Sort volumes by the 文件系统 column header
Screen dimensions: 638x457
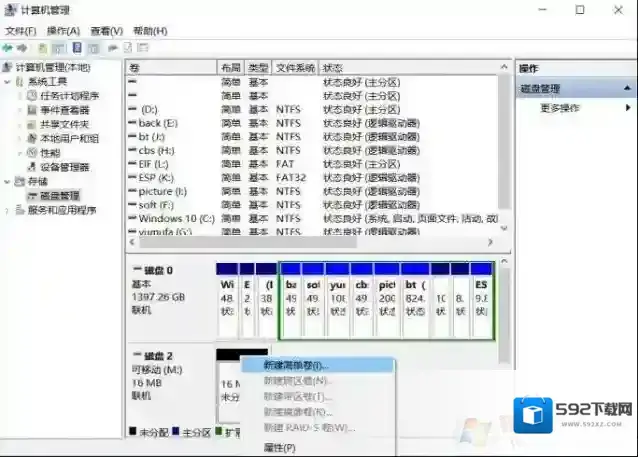coord(295,67)
